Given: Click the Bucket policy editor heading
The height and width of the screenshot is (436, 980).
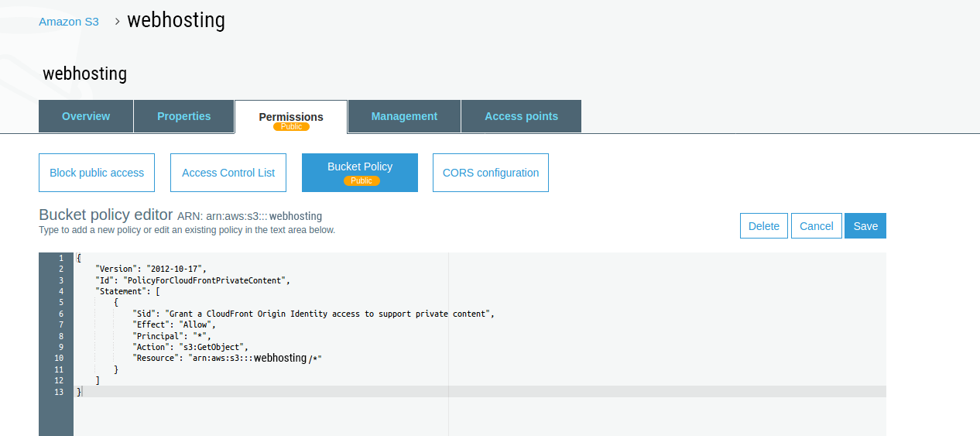Looking at the screenshot, I should tap(106, 215).
